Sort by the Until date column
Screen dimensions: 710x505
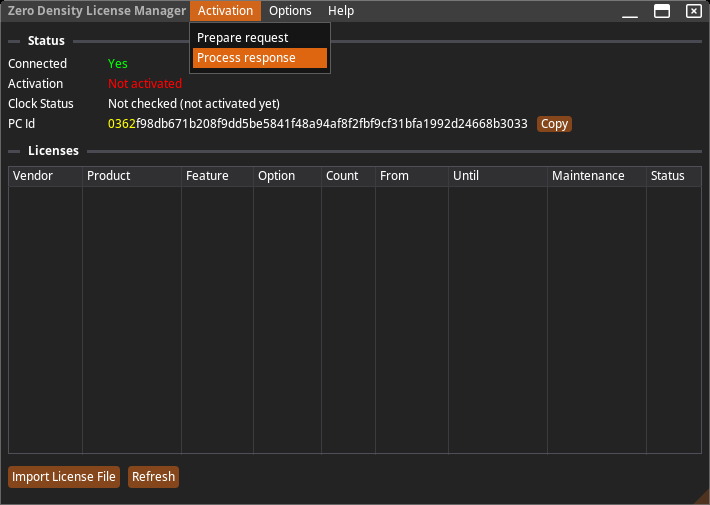coord(497,176)
